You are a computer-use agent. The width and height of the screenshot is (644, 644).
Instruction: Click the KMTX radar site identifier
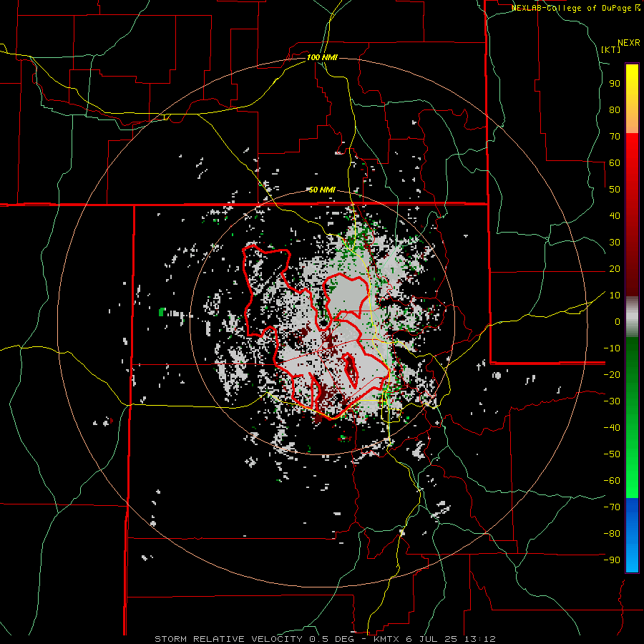coord(386,639)
